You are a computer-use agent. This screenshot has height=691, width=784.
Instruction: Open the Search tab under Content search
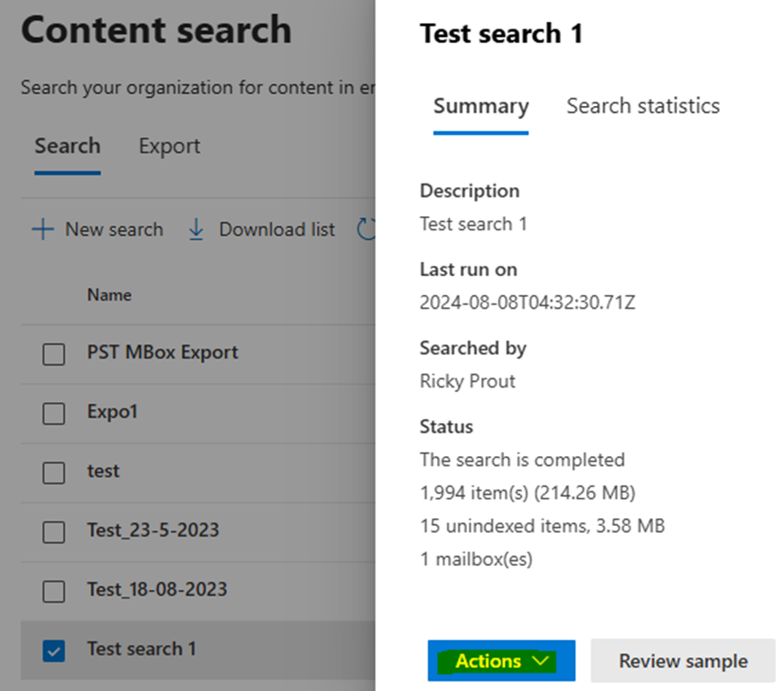pyautogui.click(x=67, y=146)
